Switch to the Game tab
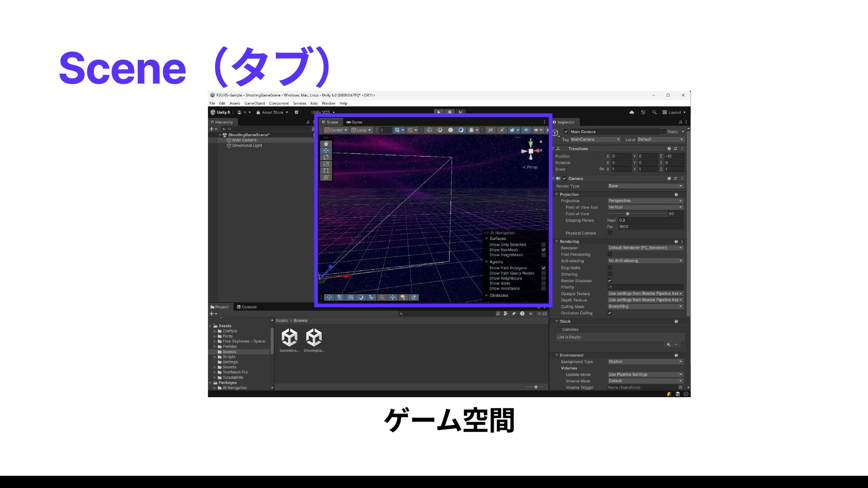 click(354, 122)
